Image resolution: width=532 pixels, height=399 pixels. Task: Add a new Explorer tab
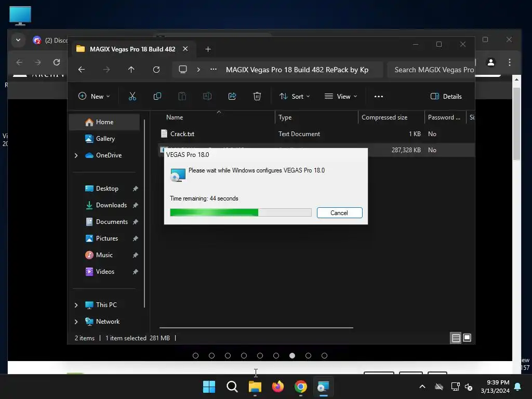pos(208,49)
